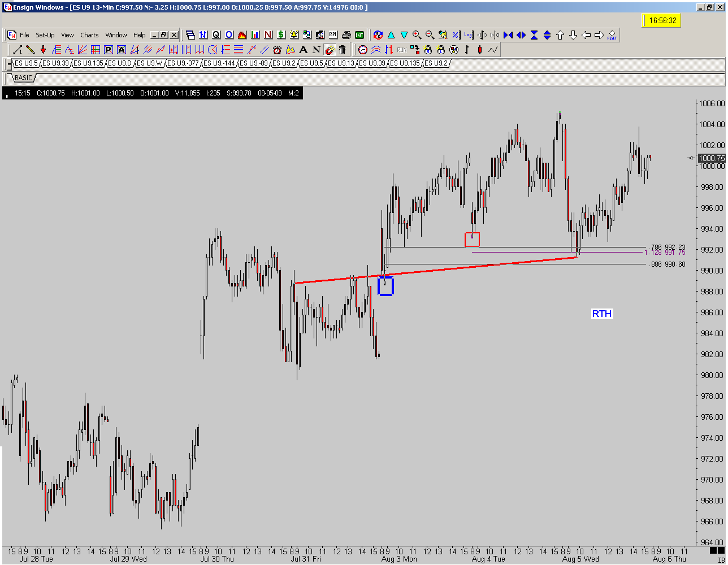Toggle the magnet snap tool

coord(330,50)
